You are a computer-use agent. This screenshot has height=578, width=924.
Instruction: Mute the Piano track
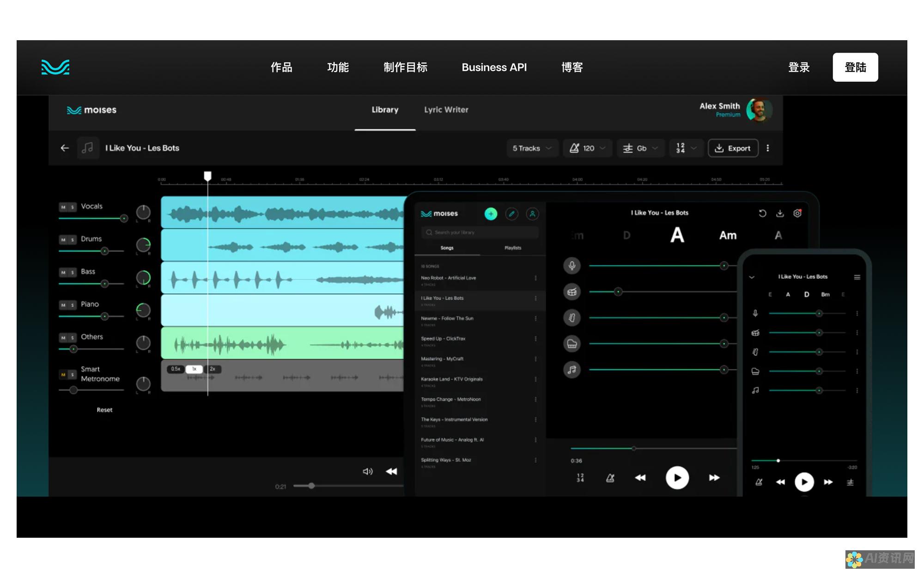tap(63, 305)
